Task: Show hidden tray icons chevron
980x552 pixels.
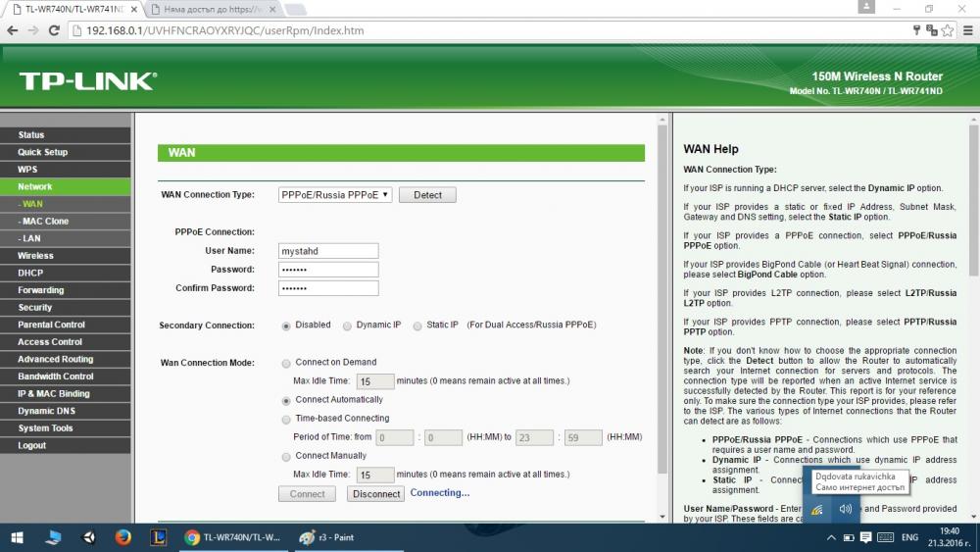Action: 831,537
